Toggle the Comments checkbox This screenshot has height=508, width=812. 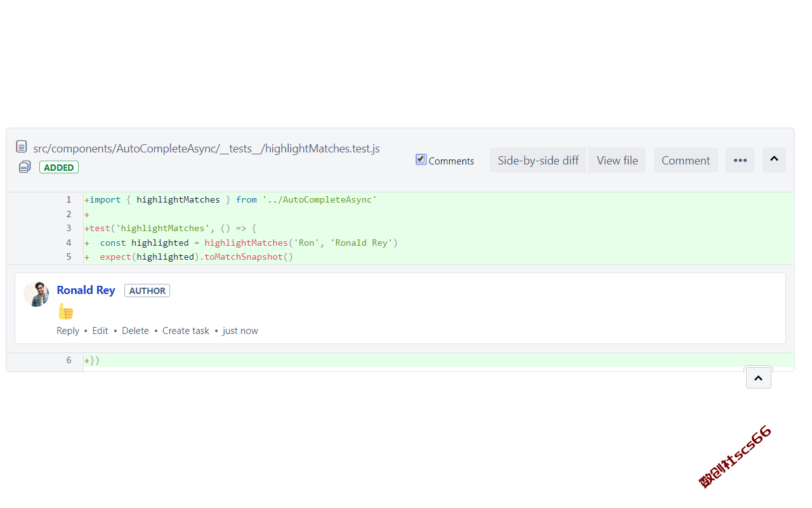(x=421, y=159)
